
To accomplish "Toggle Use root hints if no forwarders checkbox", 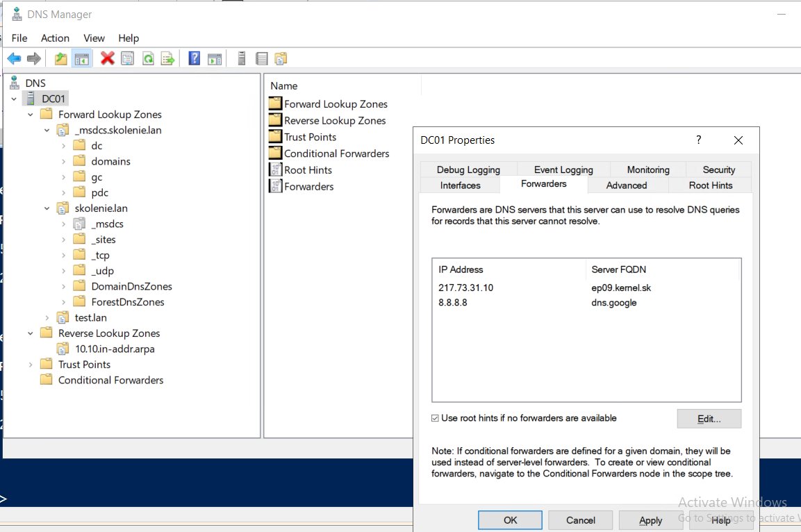I will point(435,418).
